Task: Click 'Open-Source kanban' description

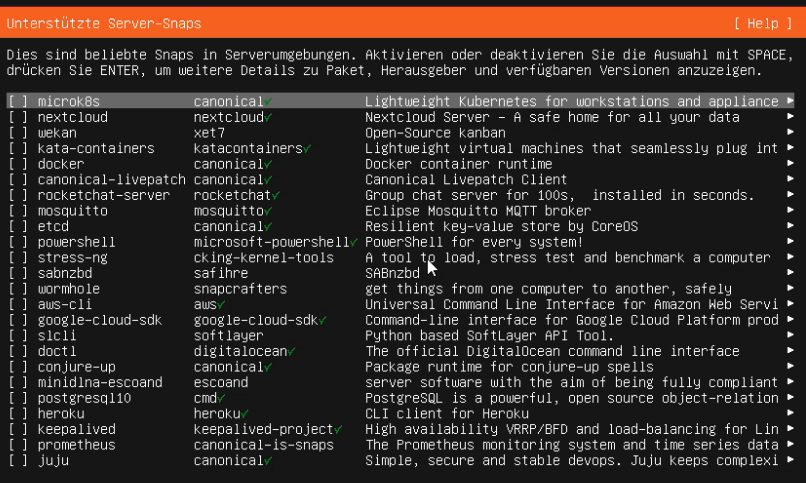Action: 435,133
